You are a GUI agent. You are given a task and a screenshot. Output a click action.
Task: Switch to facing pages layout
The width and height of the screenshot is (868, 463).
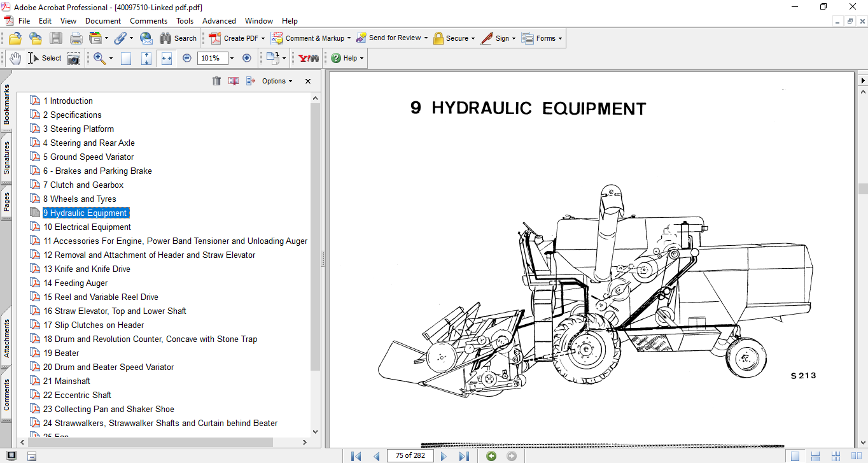tap(856, 456)
